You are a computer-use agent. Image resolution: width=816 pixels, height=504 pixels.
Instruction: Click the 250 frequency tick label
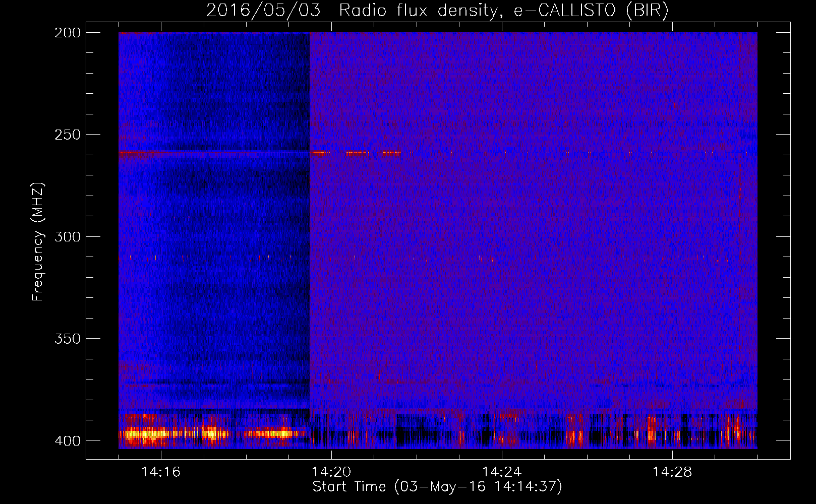pos(68,135)
